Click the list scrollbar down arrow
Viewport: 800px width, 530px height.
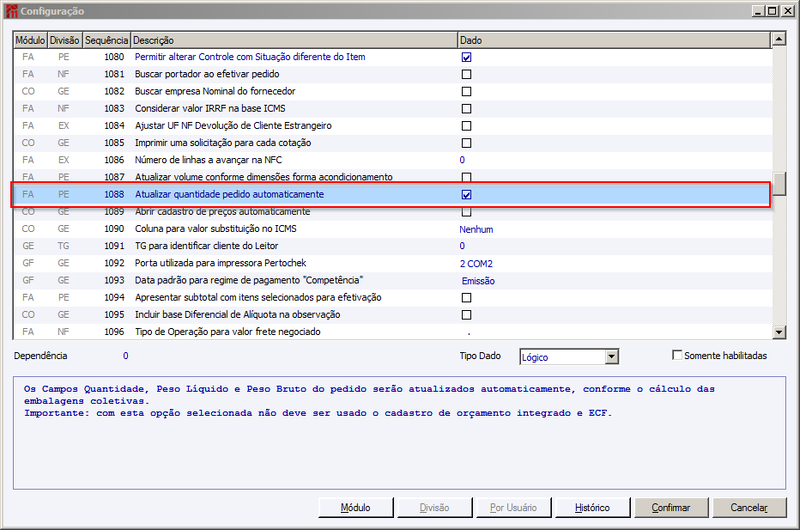pyautogui.click(x=779, y=332)
